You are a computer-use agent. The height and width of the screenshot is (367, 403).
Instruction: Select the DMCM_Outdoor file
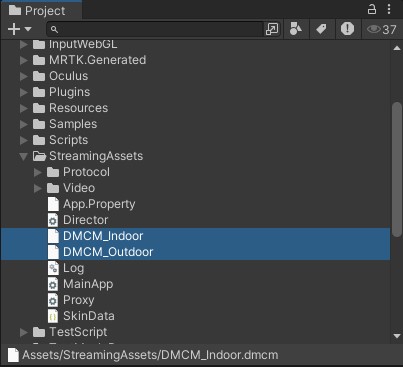pyautogui.click(x=108, y=252)
